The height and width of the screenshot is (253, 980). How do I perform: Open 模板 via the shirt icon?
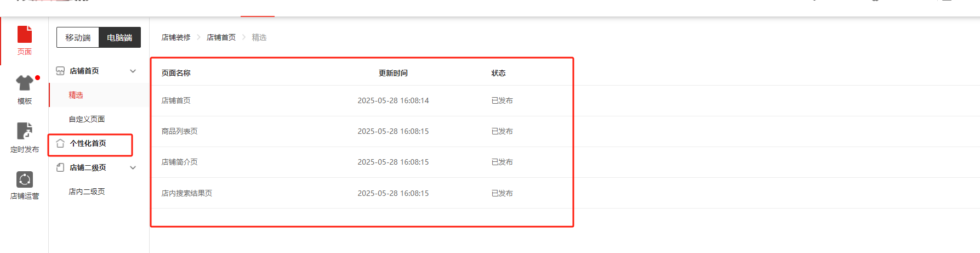(x=25, y=83)
